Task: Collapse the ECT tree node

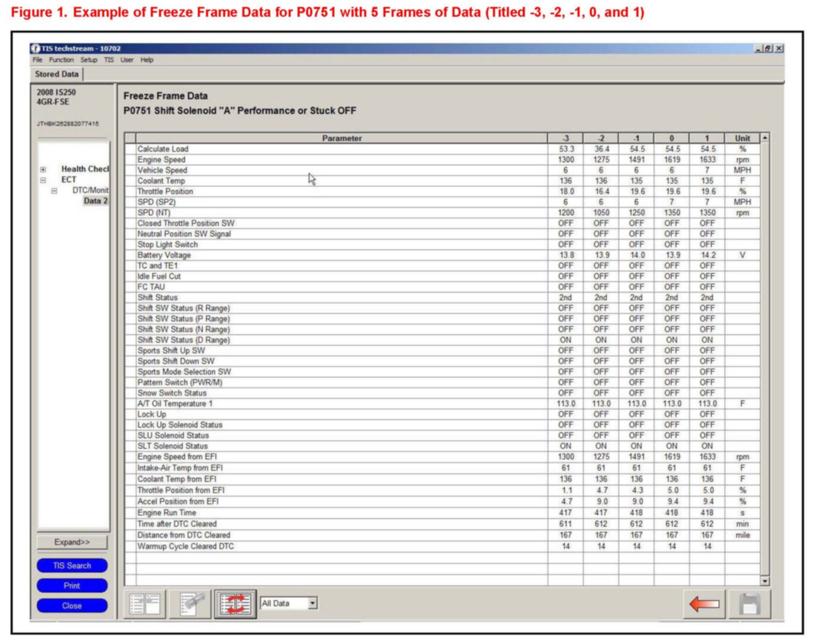Action: point(43,180)
